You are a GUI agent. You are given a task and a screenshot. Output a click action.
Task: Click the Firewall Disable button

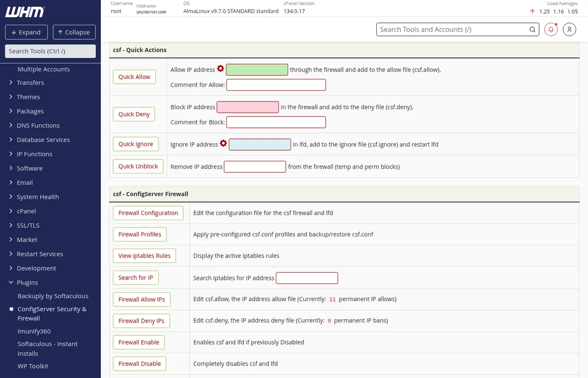[140, 364]
